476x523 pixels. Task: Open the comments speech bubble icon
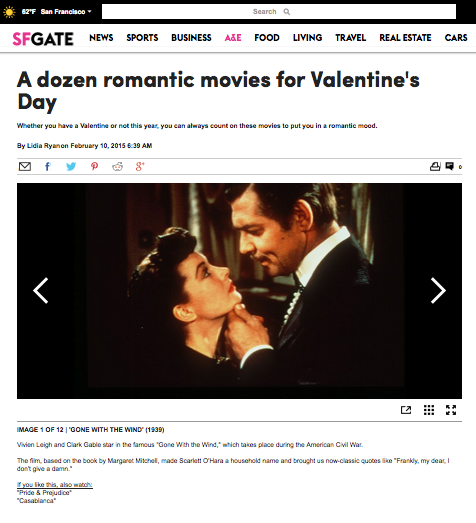450,166
